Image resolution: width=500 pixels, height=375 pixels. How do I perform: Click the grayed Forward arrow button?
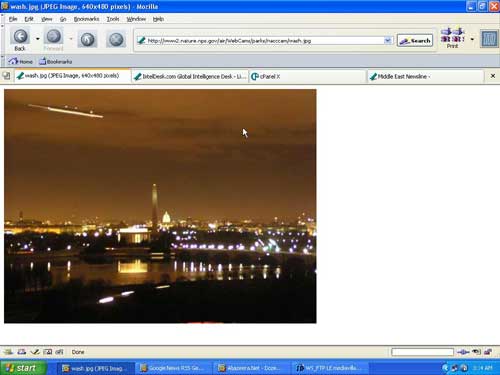coord(54,40)
